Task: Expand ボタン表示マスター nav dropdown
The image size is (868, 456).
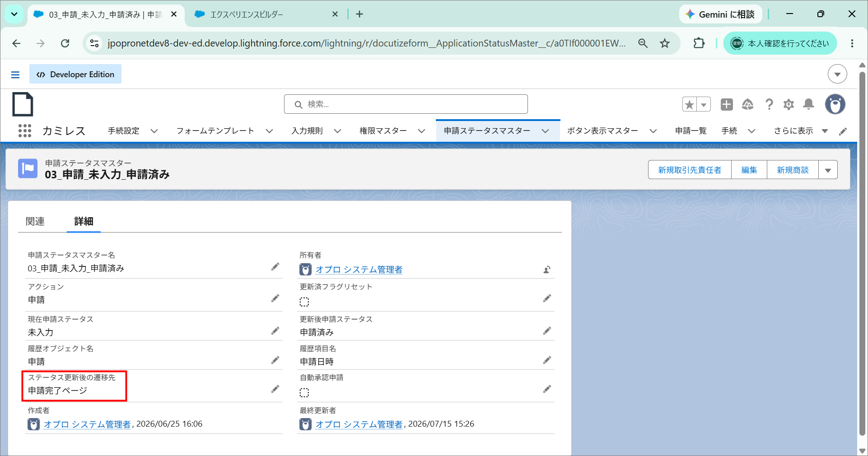Action: [653, 131]
